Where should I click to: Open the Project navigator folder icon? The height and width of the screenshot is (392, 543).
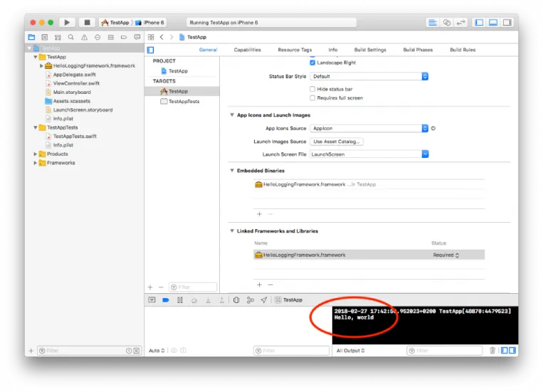[x=31, y=37]
